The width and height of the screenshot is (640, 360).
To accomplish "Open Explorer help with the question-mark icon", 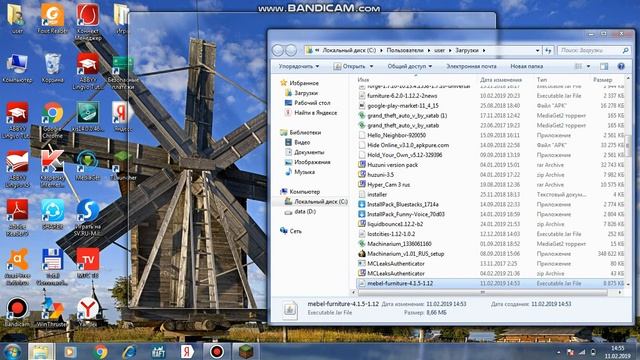I will pyautogui.click(x=621, y=66).
